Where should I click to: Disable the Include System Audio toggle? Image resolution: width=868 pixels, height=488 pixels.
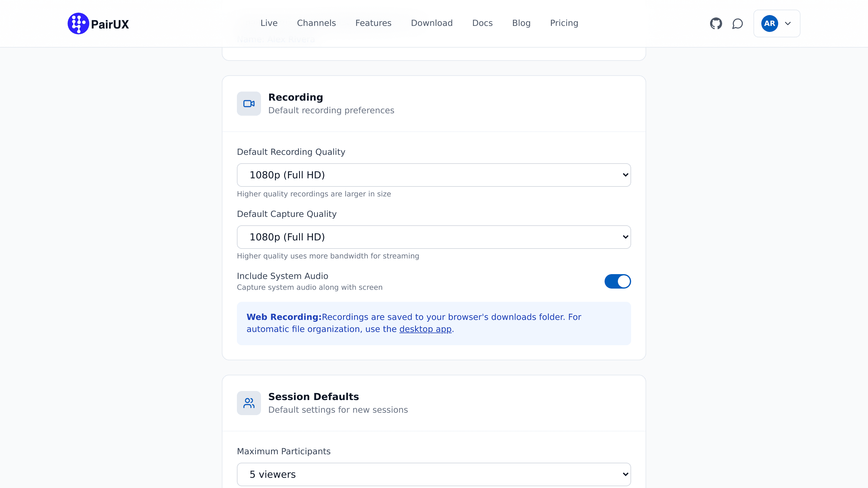(x=618, y=282)
